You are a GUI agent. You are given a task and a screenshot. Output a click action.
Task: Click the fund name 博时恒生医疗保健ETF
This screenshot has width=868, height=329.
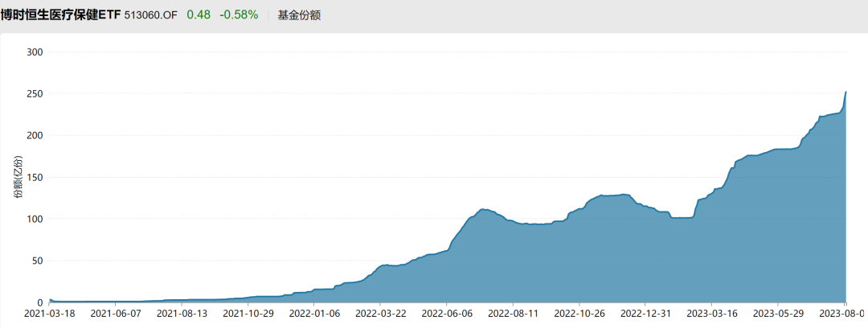60,15
